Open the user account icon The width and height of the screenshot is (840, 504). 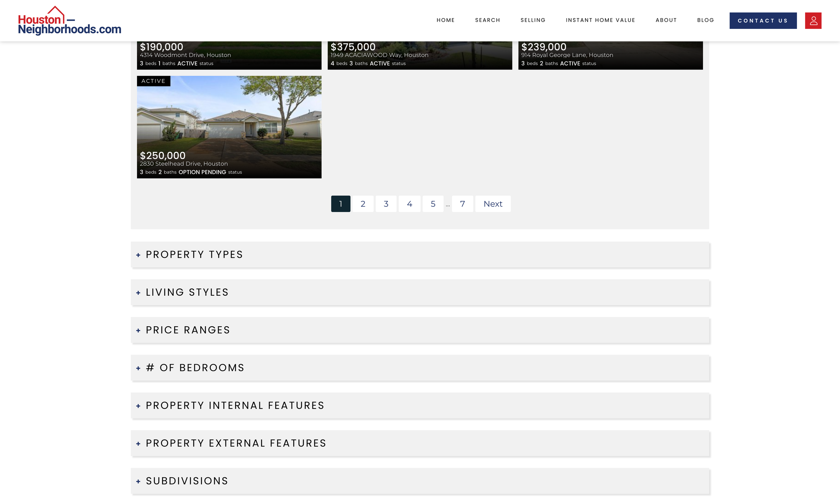pos(813,21)
